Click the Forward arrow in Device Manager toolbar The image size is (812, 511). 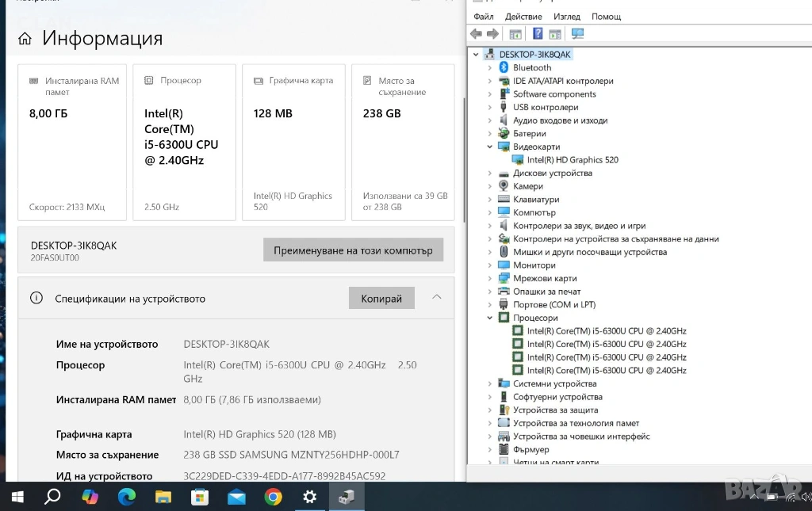(x=492, y=34)
